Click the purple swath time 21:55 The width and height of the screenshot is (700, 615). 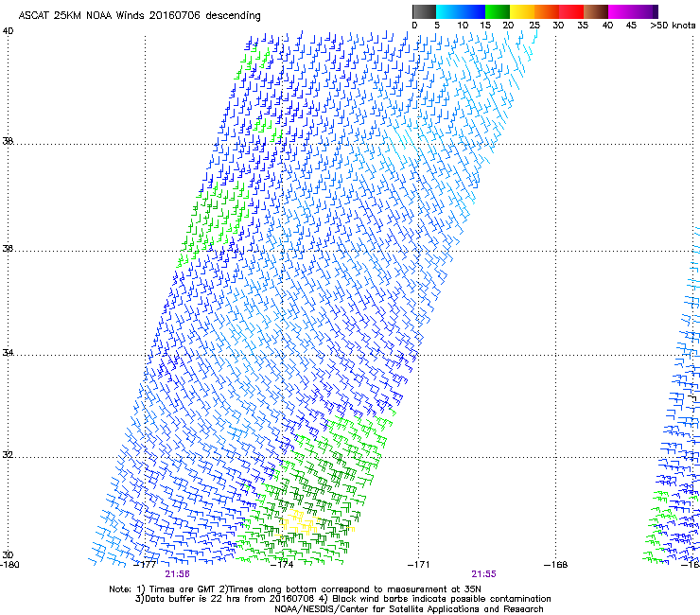[x=484, y=574]
